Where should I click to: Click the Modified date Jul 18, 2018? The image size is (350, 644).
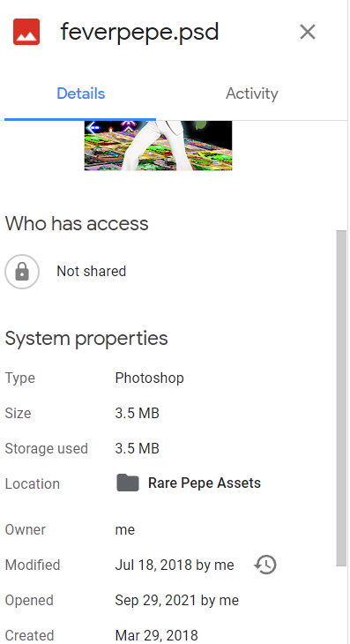[153, 565]
